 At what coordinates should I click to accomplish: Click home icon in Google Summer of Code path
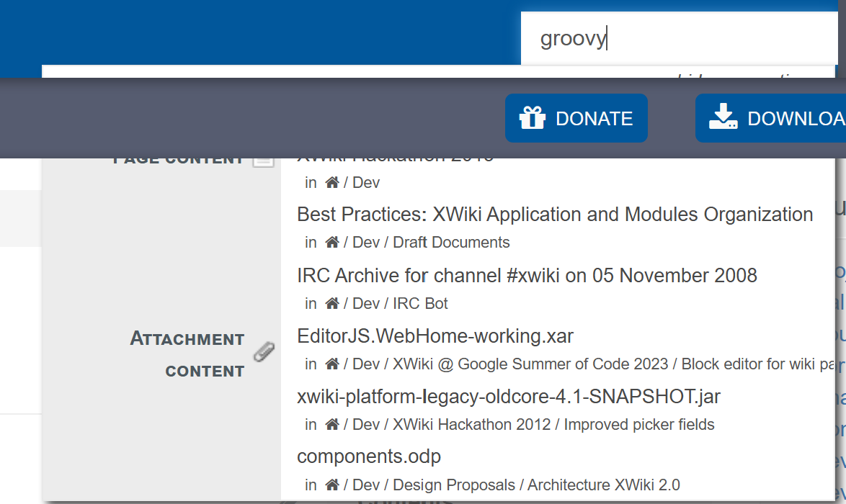[331, 364]
